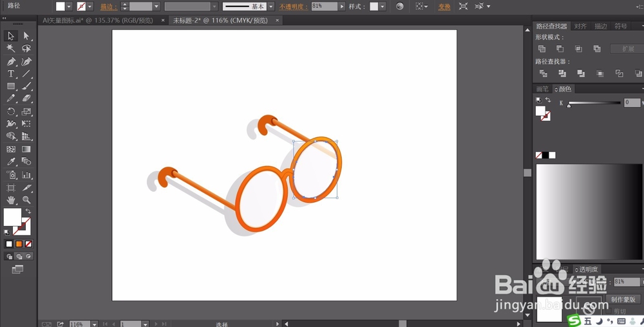Set paint mode to None
This screenshot has height=327, width=644.
(28, 244)
